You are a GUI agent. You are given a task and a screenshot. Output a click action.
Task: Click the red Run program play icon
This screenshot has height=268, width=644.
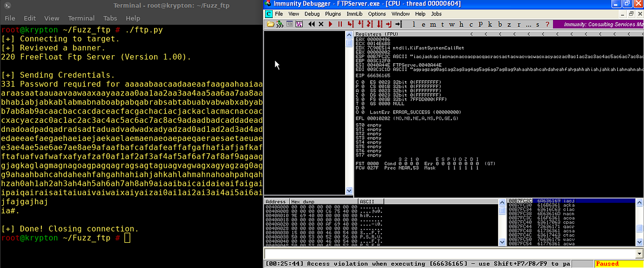[331, 24]
